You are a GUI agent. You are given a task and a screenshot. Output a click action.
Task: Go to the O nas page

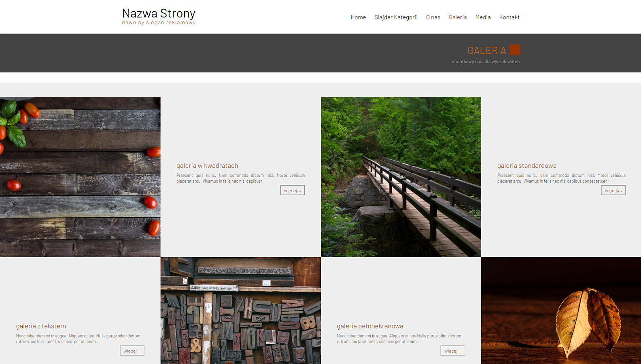433,17
